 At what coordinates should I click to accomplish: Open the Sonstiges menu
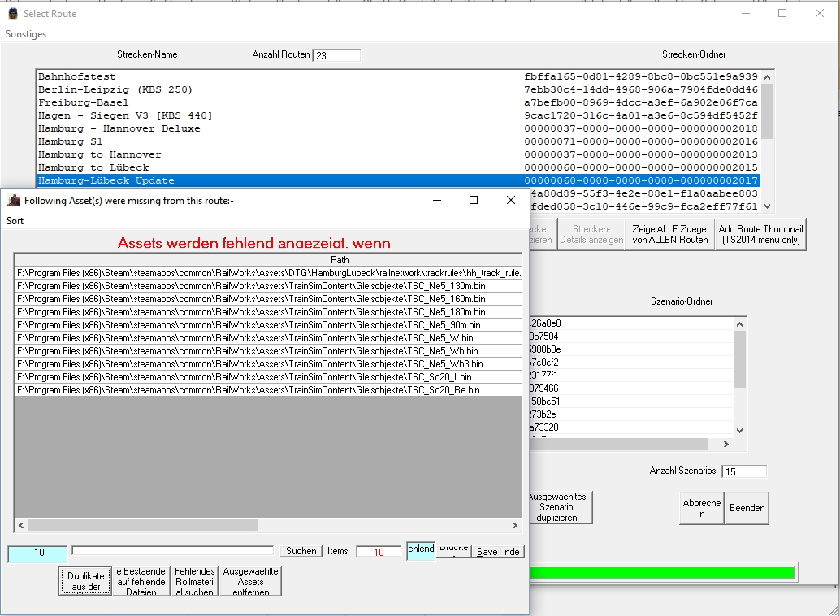tap(26, 34)
